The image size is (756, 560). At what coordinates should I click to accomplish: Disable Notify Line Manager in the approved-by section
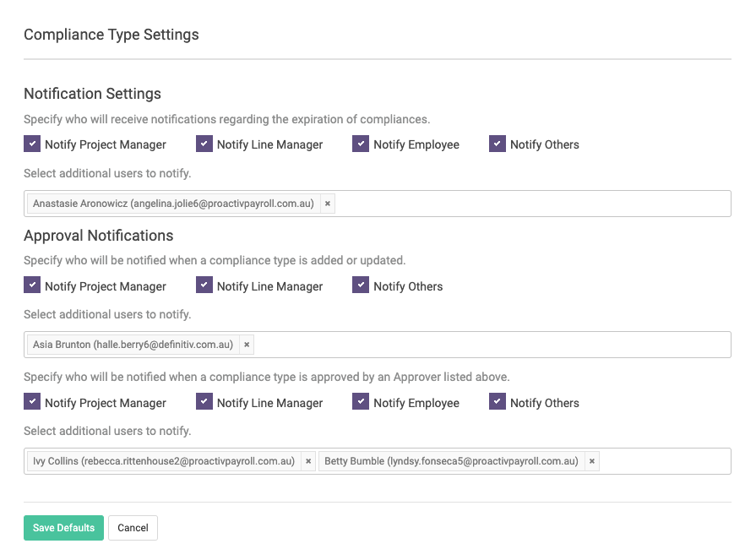[x=204, y=402]
